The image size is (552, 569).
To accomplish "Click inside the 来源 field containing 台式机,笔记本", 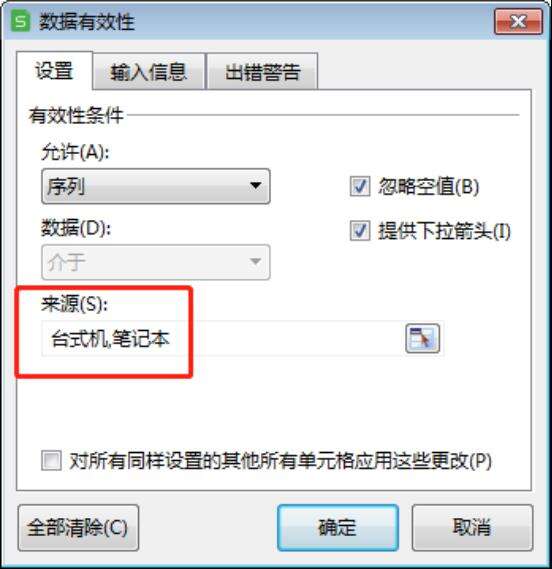I will tap(222, 339).
